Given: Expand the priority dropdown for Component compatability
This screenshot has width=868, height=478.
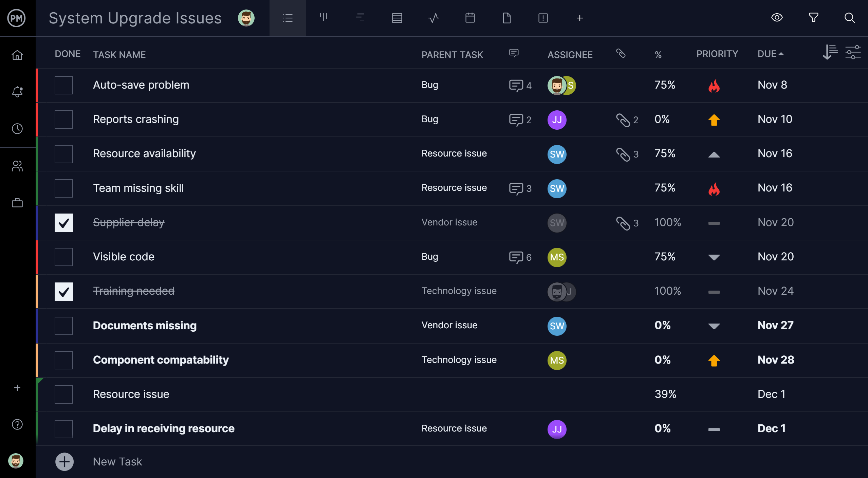Looking at the screenshot, I should [714, 360].
